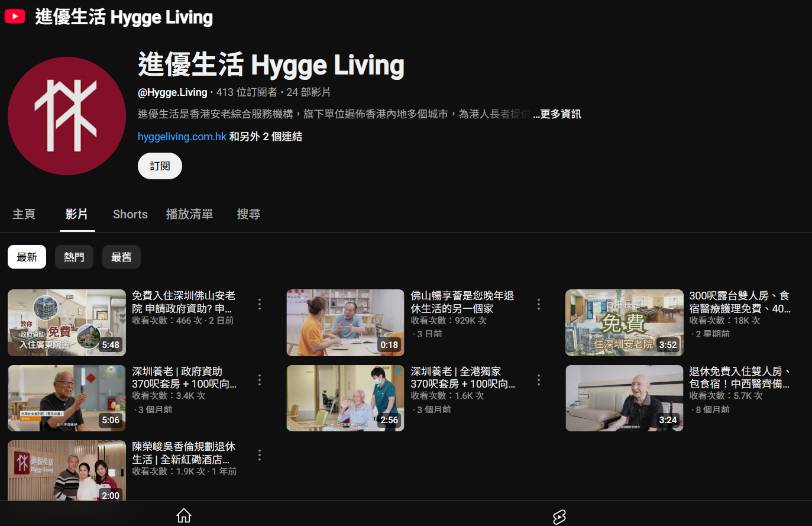
Task: Click the title 陳榮峻吳香倫規劃退休生活
Action: (183, 453)
